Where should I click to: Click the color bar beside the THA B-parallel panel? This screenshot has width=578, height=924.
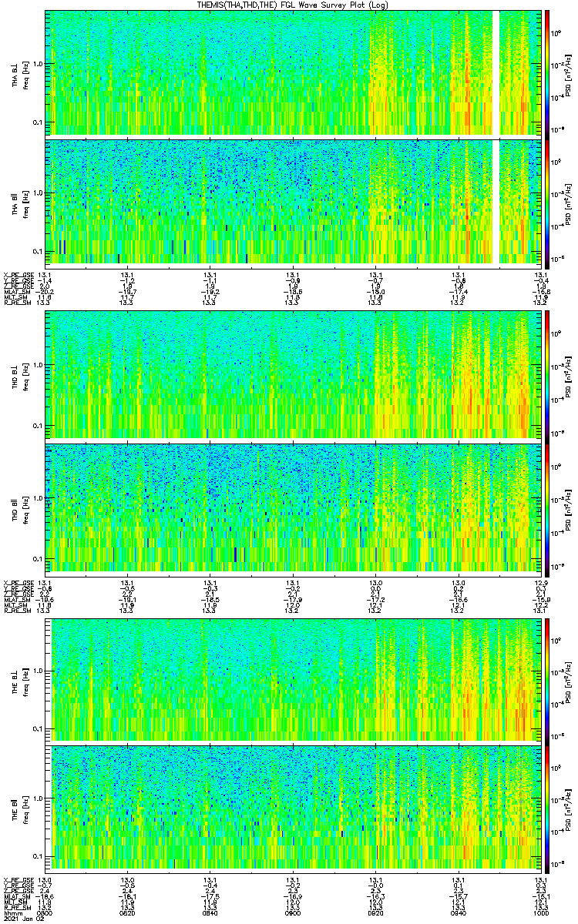[x=547, y=203]
